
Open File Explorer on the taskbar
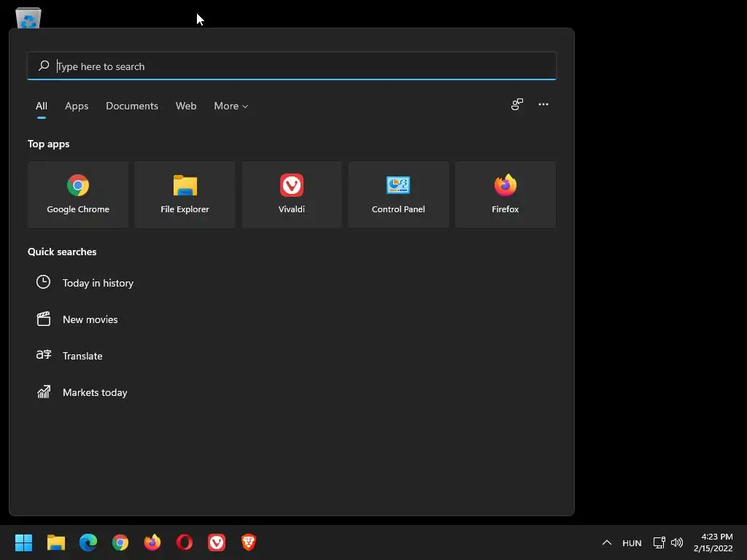[x=55, y=542]
